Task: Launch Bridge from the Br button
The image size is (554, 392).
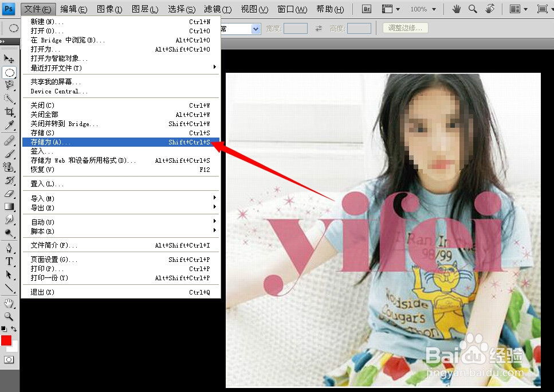Action: tap(367, 9)
